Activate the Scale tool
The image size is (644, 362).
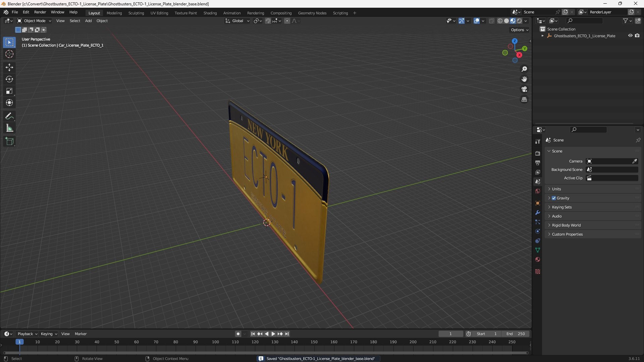[9, 91]
